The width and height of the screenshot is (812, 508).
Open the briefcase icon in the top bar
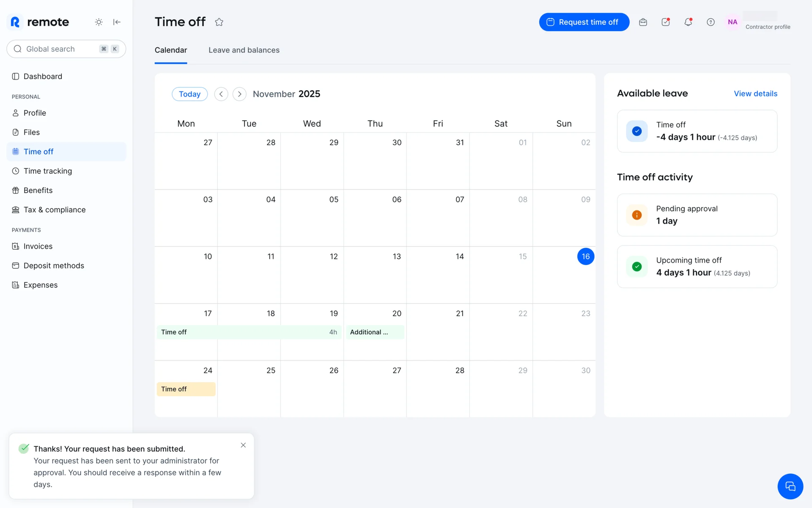pyautogui.click(x=643, y=22)
